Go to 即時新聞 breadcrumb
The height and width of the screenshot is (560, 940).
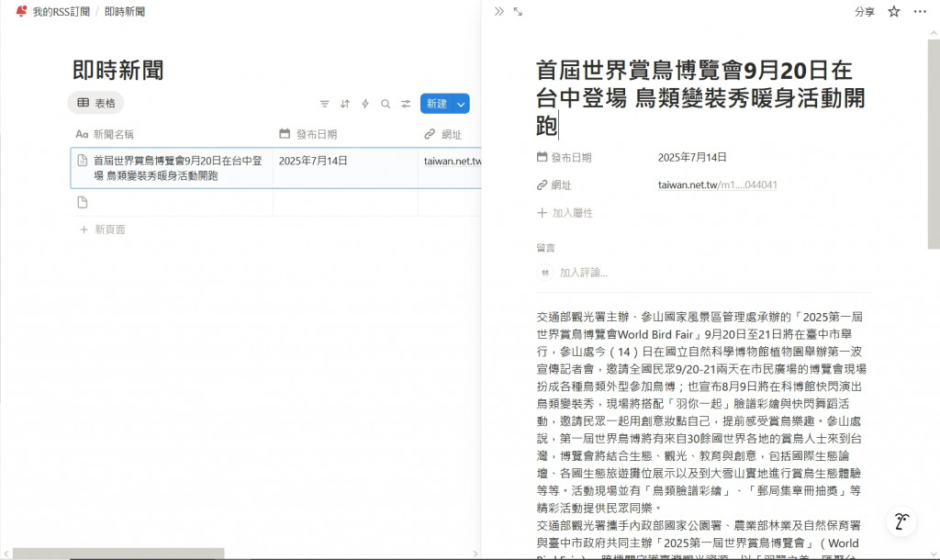125,11
